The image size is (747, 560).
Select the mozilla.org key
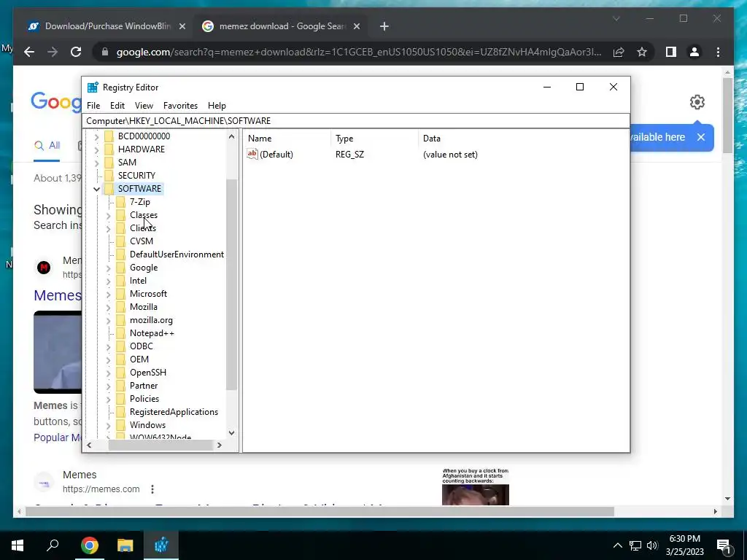point(151,321)
